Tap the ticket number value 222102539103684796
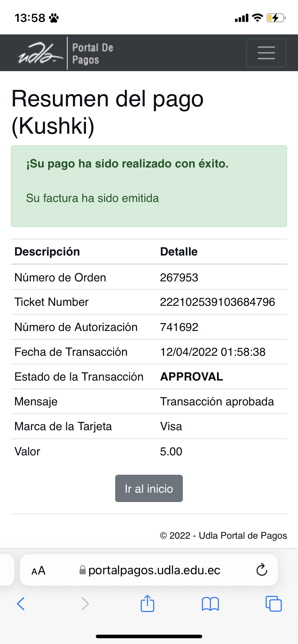 coord(217,302)
